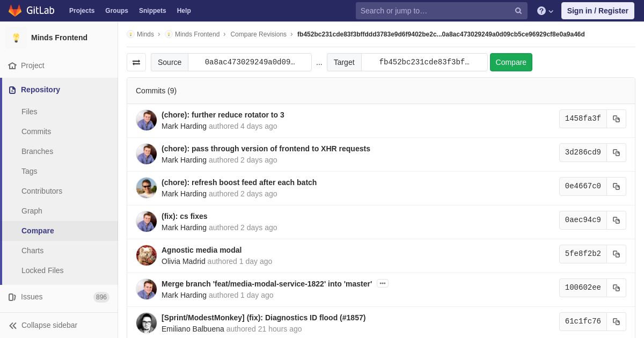Screen dimensions: 644x338
Task: Click the collapse sidebar double-chevron icon
Action: click(13, 325)
